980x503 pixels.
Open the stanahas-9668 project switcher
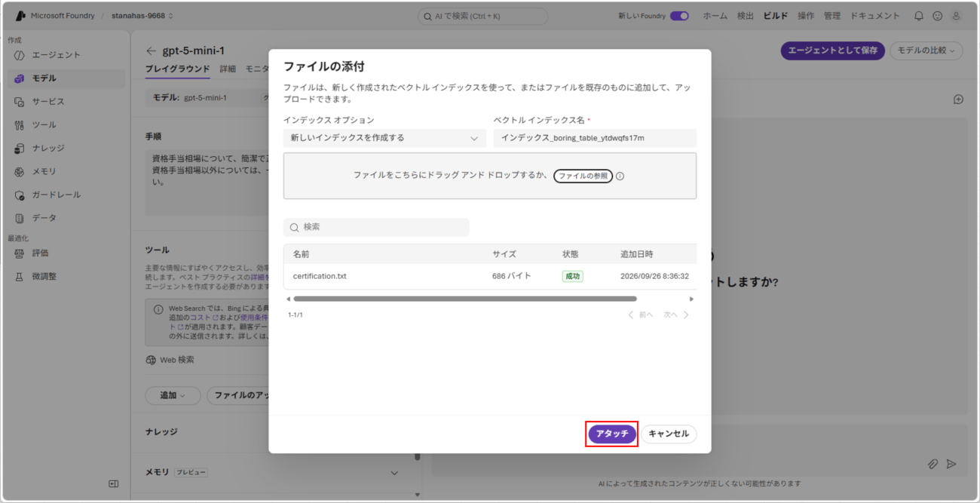(x=142, y=16)
